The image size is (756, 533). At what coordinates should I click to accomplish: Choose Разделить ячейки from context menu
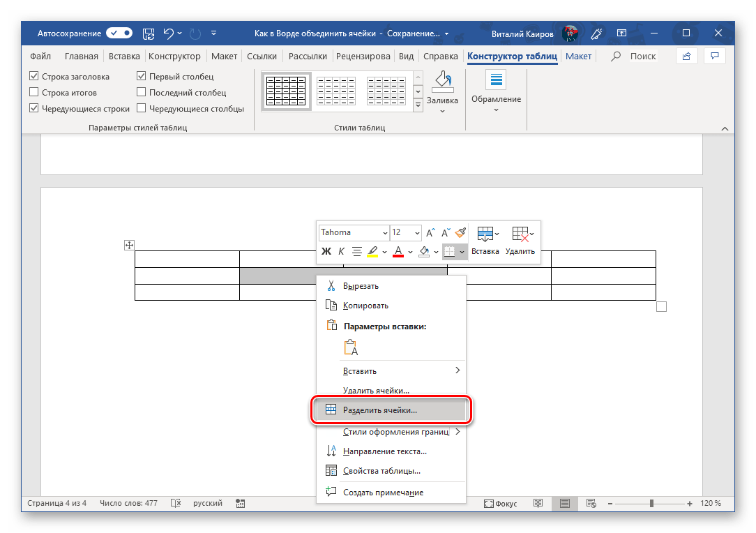[391, 410]
